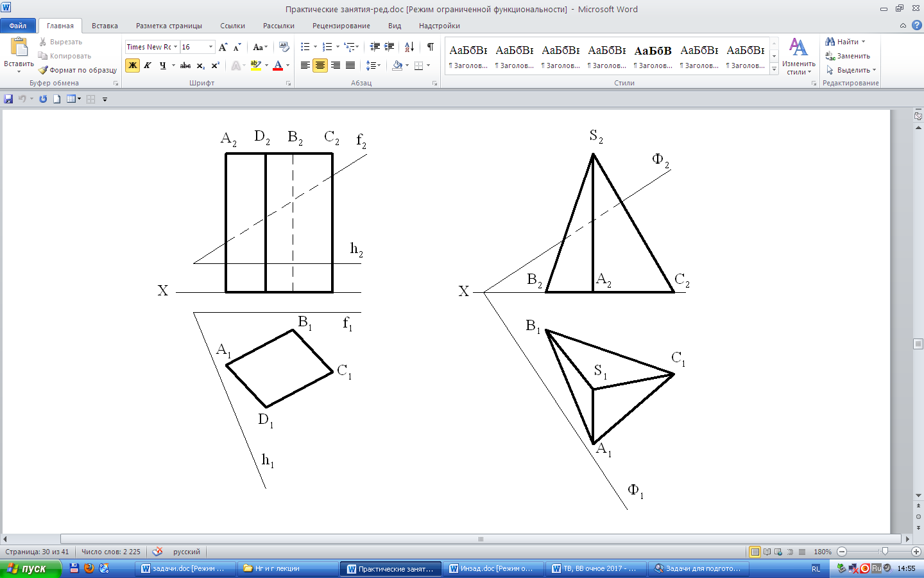
Task: Toggle paragraph marks (¶) display
Action: [430, 47]
